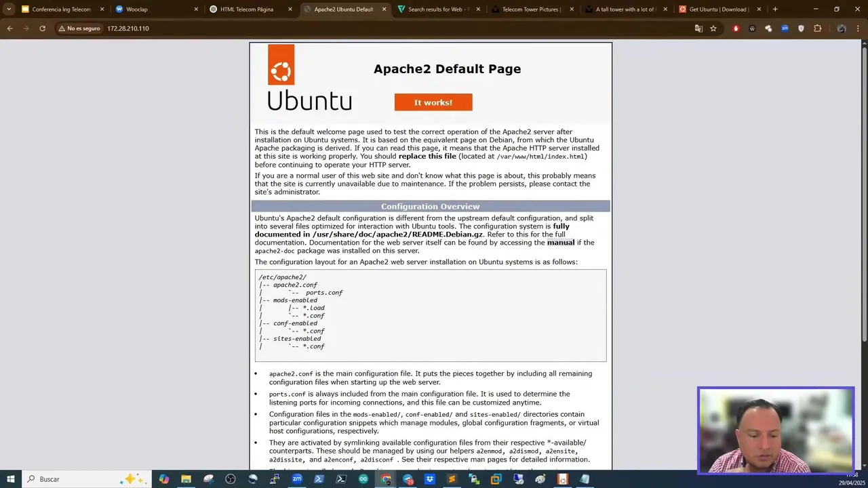868x488 pixels.
Task: Open the tab search dropdown arrow
Action: point(9,9)
